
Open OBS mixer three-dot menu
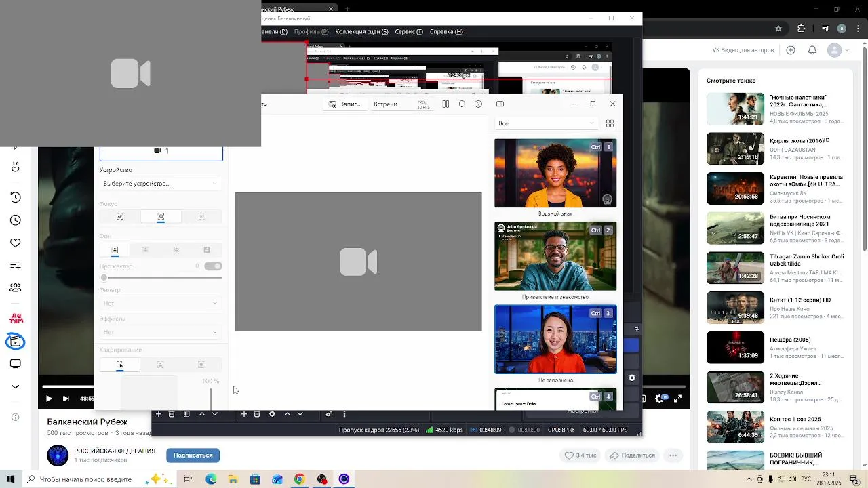[x=344, y=414]
